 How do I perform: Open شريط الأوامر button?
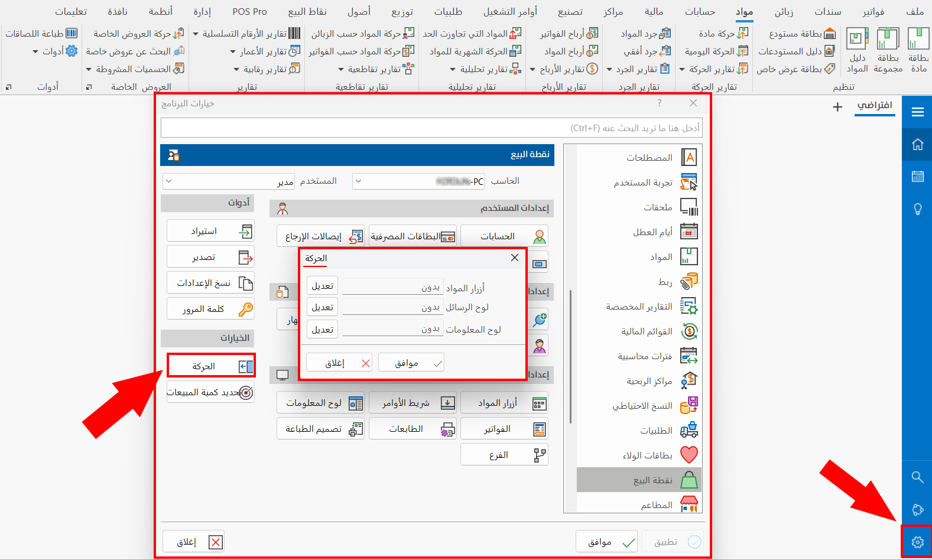[413, 403]
